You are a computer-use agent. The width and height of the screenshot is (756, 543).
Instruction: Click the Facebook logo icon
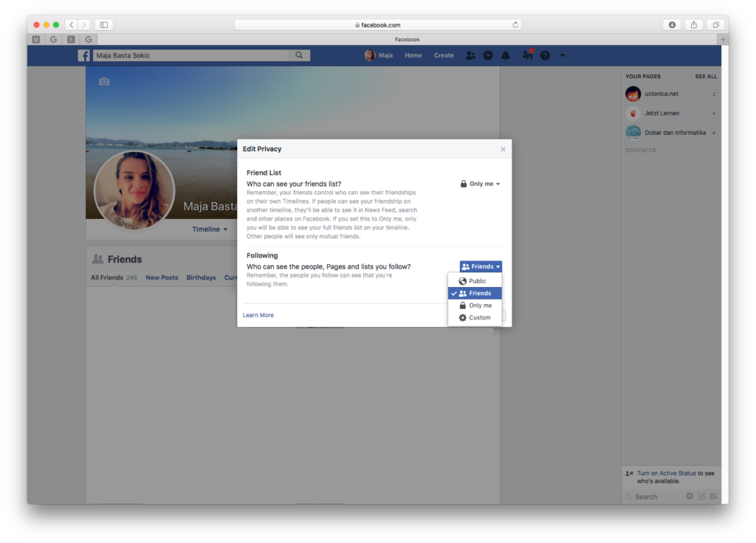pyautogui.click(x=85, y=55)
